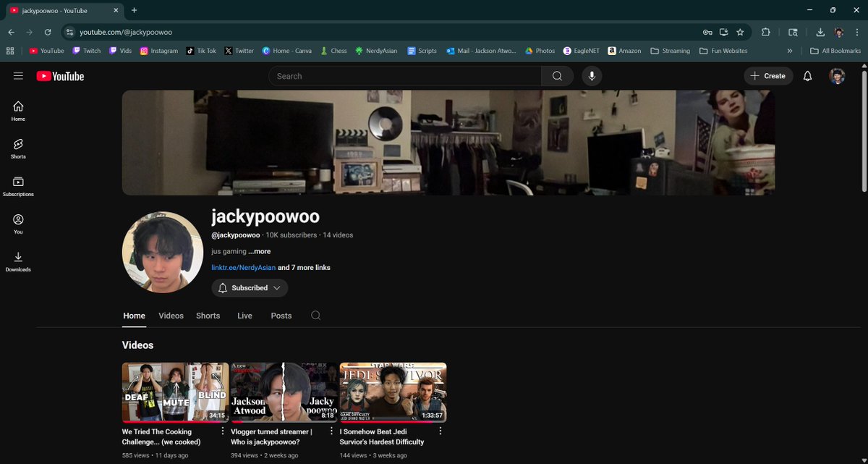868x464 pixels.
Task: Open the All Bookmarks folder
Action: pos(836,51)
